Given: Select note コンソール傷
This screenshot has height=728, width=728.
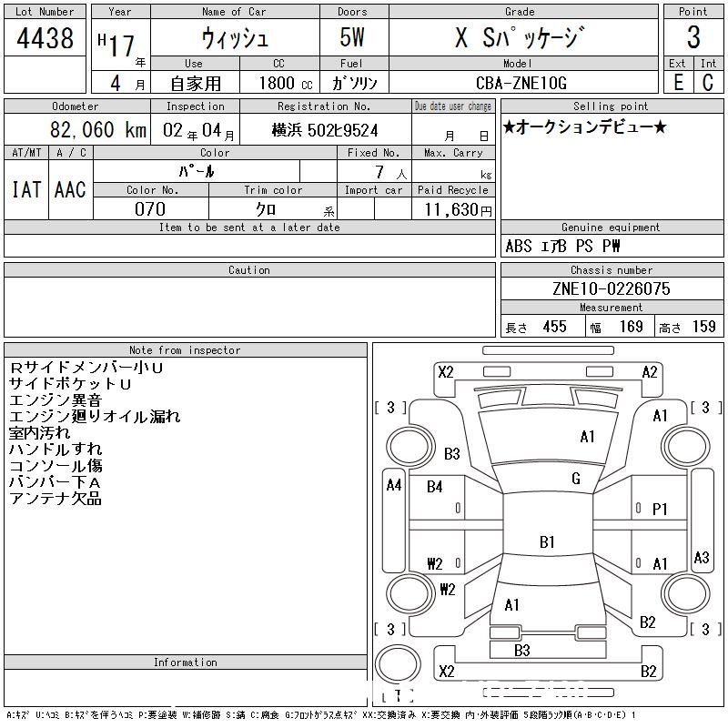Looking at the screenshot, I should click(56, 466).
